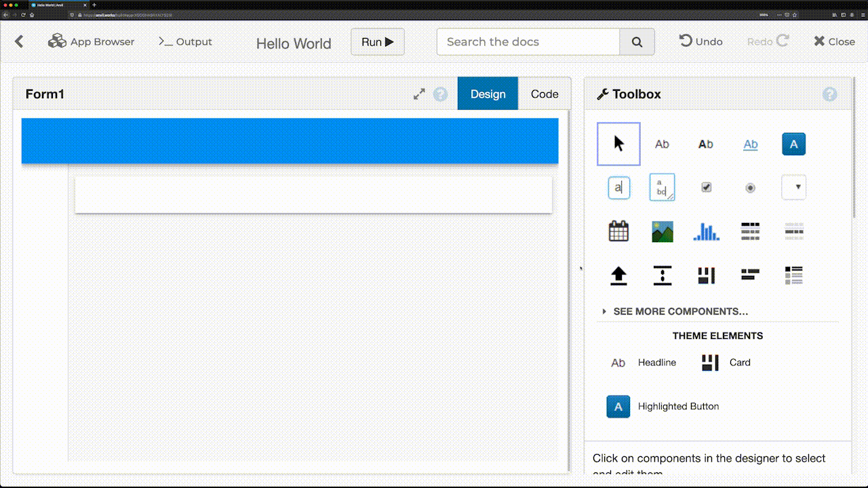Click the Run button
Viewport: 868px width, 488px height.
377,41
